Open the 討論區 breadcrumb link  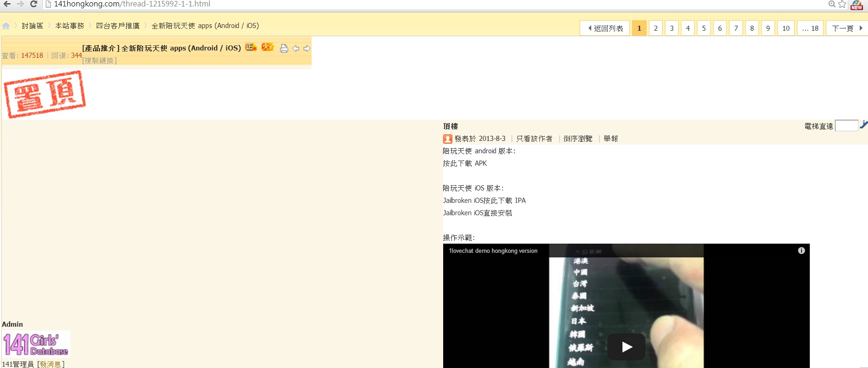33,26
